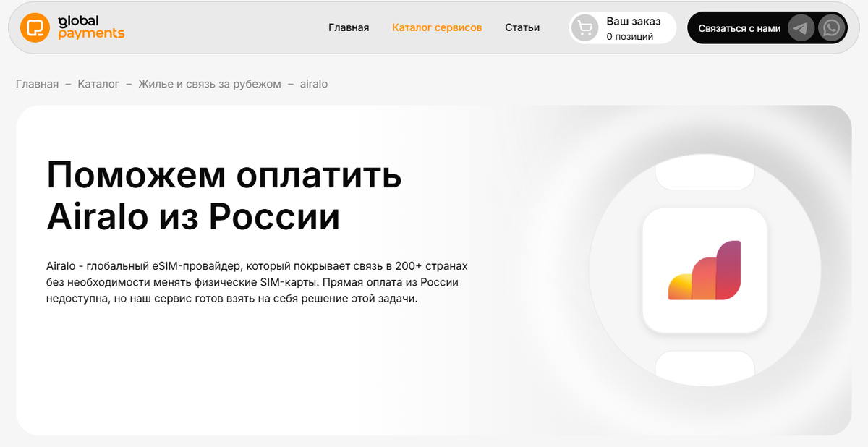Click the airalo breadcrumb item
The width and height of the screenshot is (868, 447).
(x=313, y=84)
